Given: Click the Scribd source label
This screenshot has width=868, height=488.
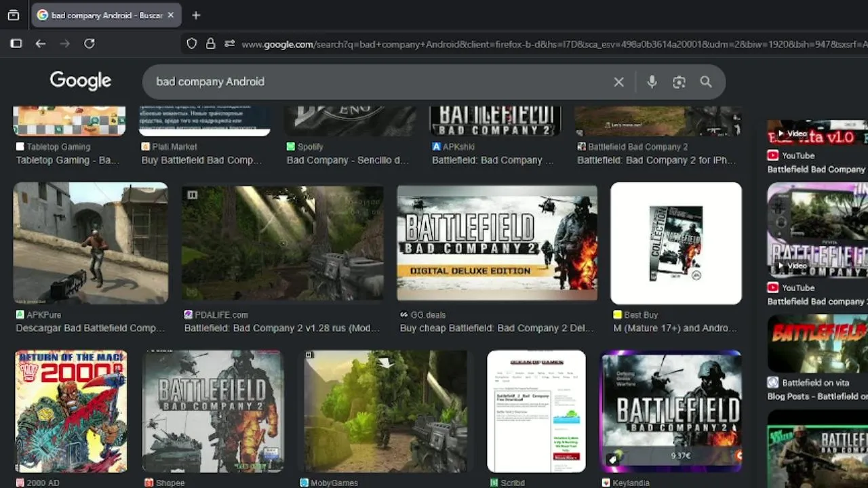Looking at the screenshot, I should pos(513,483).
